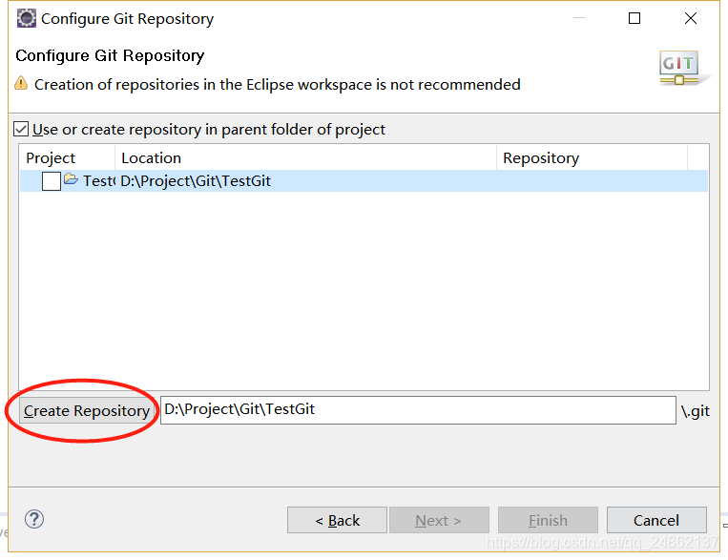The height and width of the screenshot is (560, 728).
Task: Click the workspace repositories warning text
Action: pos(278,85)
